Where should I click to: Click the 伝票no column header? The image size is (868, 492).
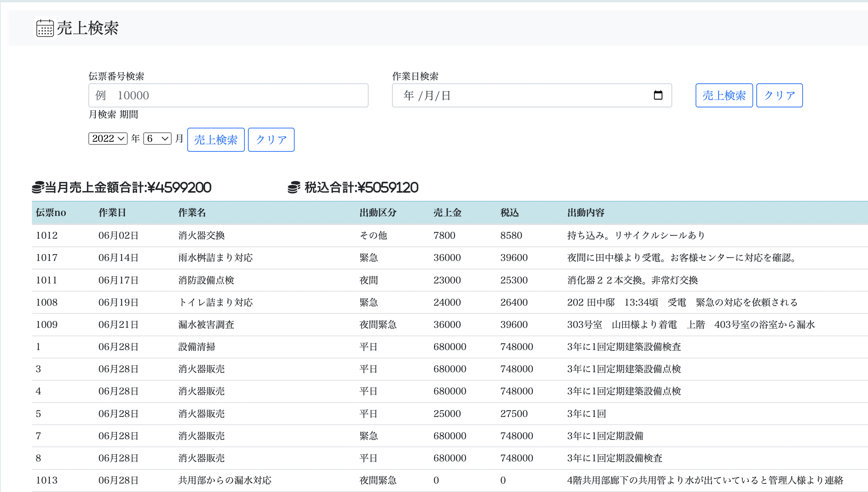pyautogui.click(x=51, y=213)
